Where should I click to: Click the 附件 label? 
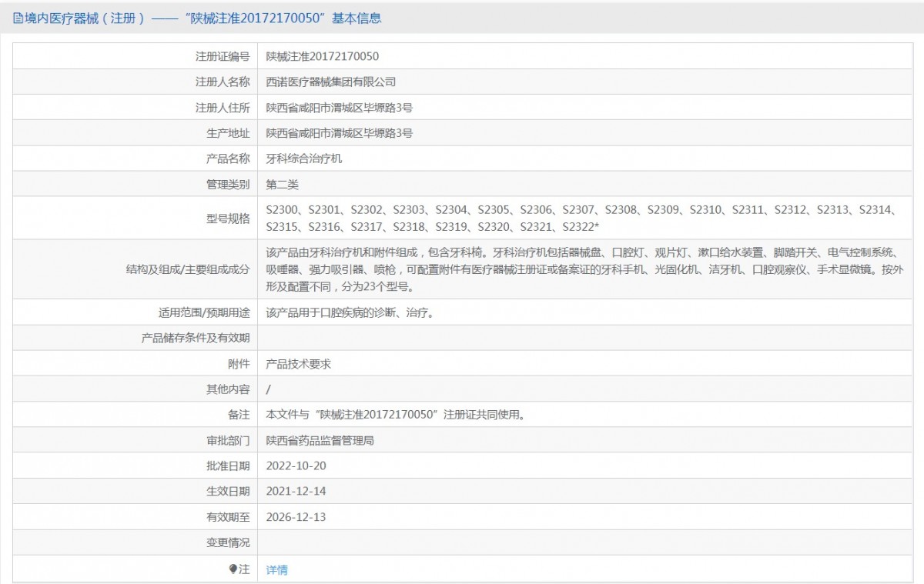[x=239, y=364]
